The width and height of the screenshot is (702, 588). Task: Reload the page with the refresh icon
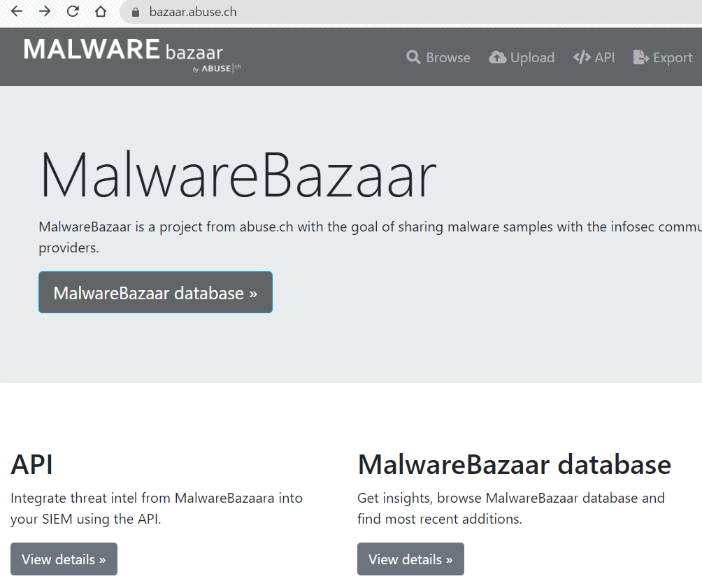pos(73,12)
